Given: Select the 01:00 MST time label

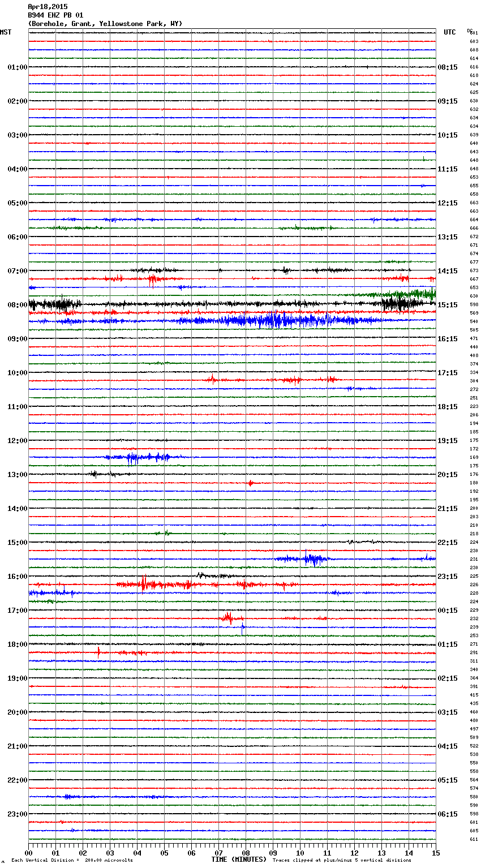Looking at the screenshot, I should [18, 67].
